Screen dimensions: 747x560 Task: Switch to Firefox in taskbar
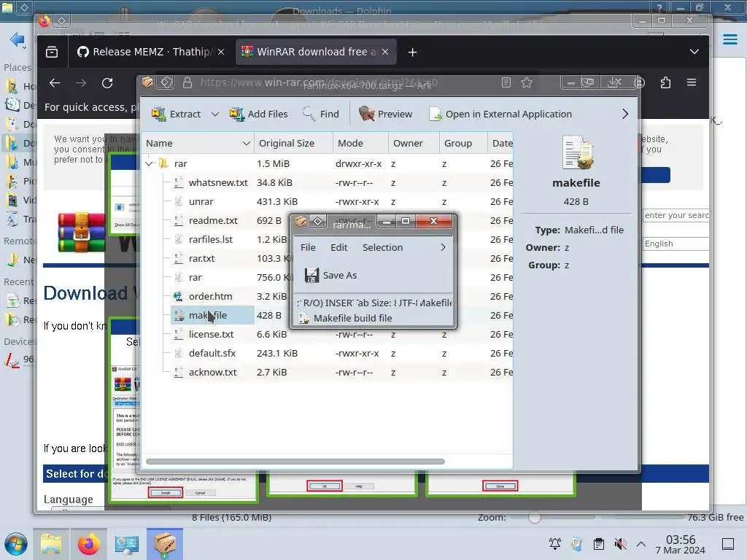[88, 544]
